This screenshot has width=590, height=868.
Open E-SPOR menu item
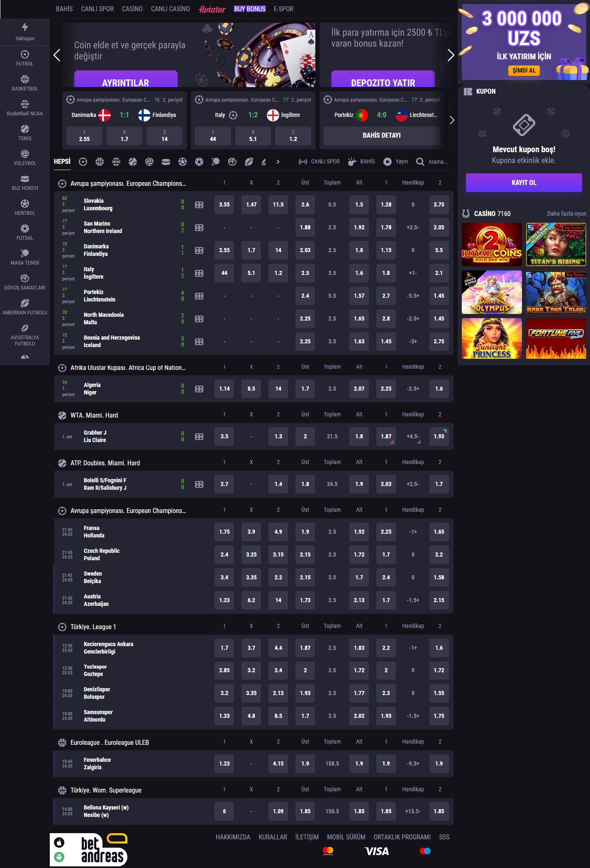click(283, 9)
